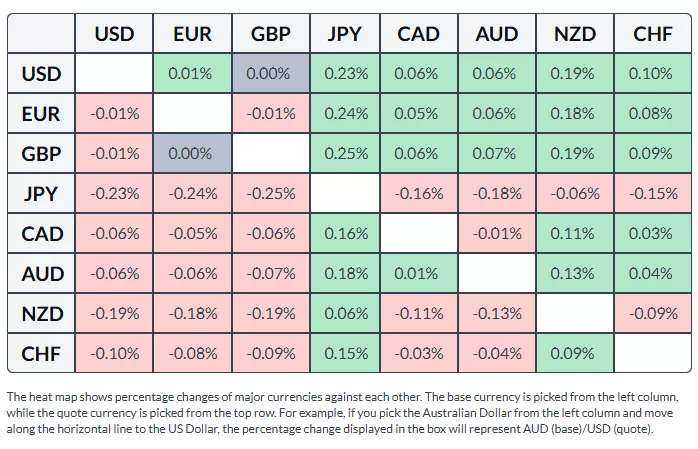Image resolution: width=698 pixels, height=449 pixels.
Task: Click the -0.11% cell in NZD row
Action: (x=419, y=314)
